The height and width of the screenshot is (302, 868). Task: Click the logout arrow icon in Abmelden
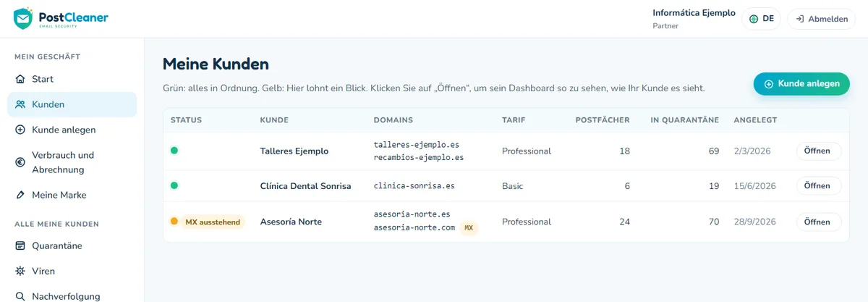pyautogui.click(x=800, y=19)
